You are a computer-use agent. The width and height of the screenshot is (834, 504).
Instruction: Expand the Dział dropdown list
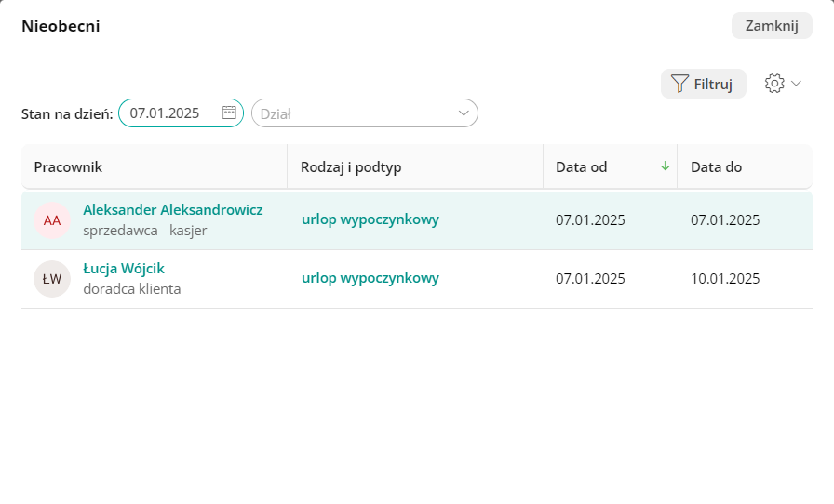(x=464, y=113)
